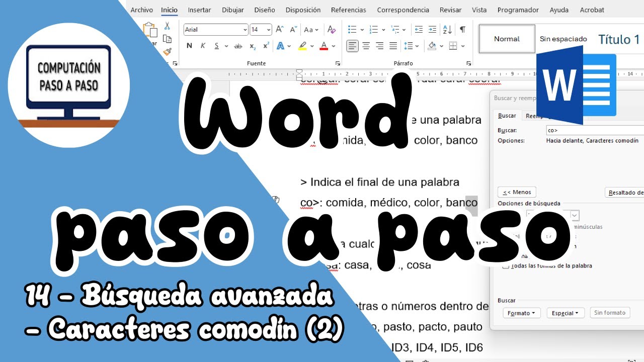Click the borders icon

pyautogui.click(x=453, y=46)
